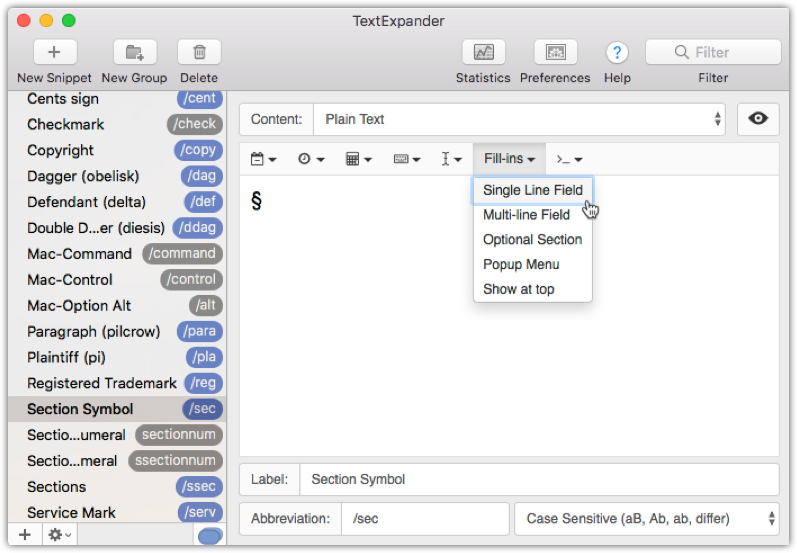The width and height of the screenshot is (797, 553).
Task: Select the Sections snippet
Action: tap(117, 487)
